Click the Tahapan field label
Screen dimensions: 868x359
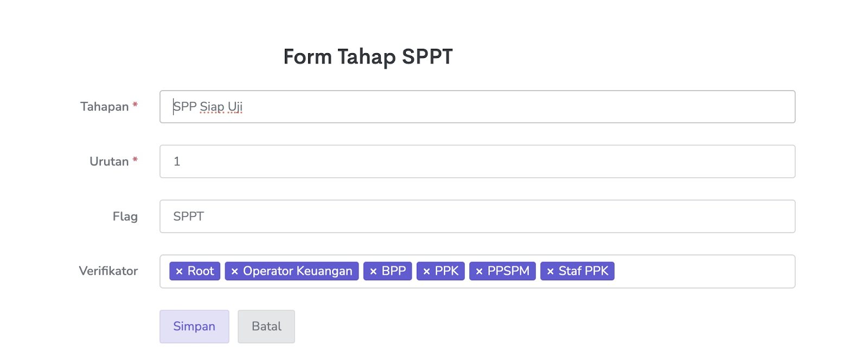click(x=105, y=107)
